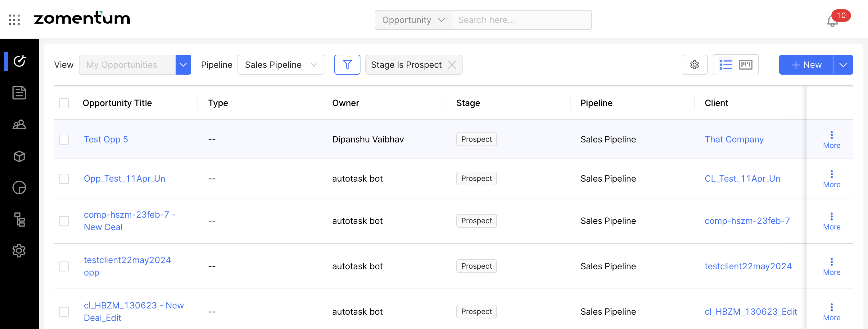Open the Sales Pipeline dropdown
The width and height of the screenshot is (868, 329).
280,64
